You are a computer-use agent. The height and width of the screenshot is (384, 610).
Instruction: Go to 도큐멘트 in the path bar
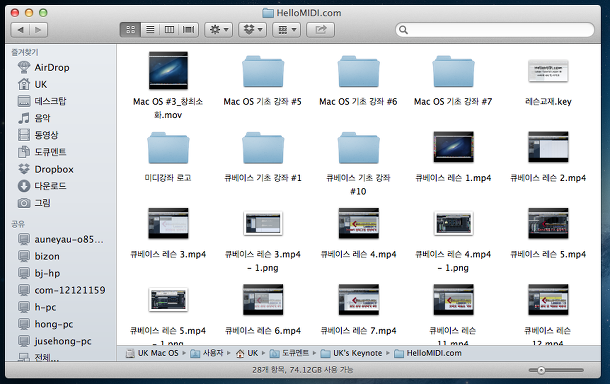289,353
